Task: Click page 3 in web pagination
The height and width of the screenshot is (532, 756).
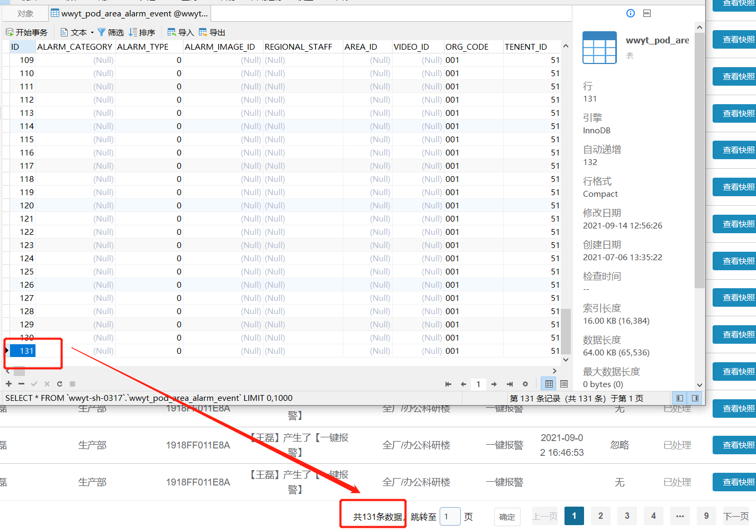Action: pyautogui.click(x=627, y=516)
